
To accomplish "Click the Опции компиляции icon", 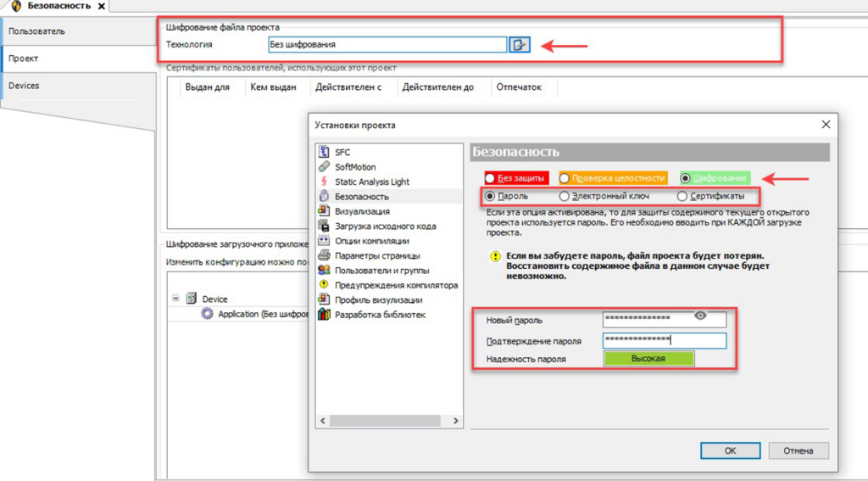I will [x=323, y=241].
